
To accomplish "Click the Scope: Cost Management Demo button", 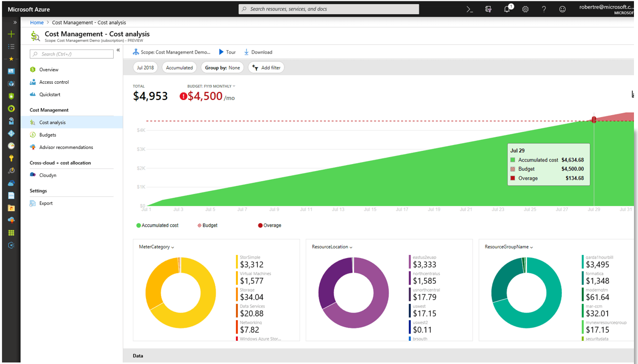I will [x=172, y=52].
